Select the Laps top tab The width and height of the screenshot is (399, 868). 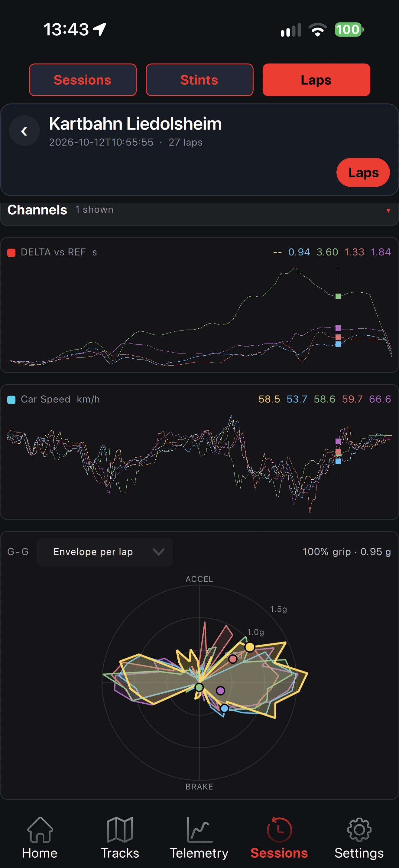(x=316, y=80)
